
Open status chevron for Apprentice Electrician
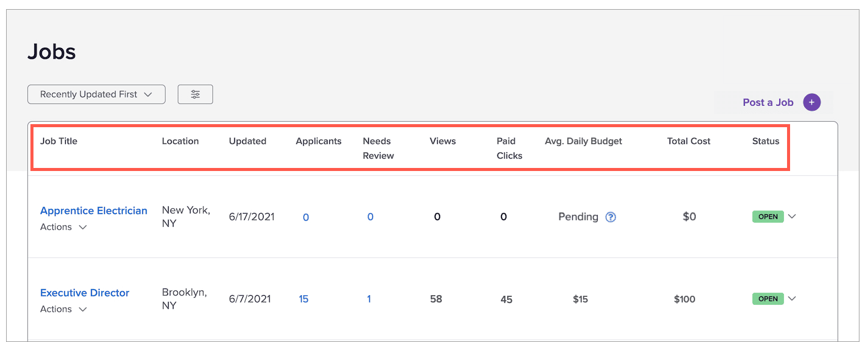(x=792, y=217)
